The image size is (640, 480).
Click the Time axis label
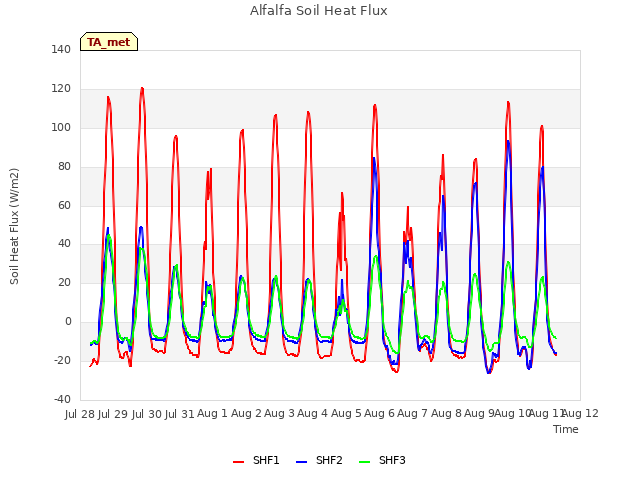tap(566, 429)
